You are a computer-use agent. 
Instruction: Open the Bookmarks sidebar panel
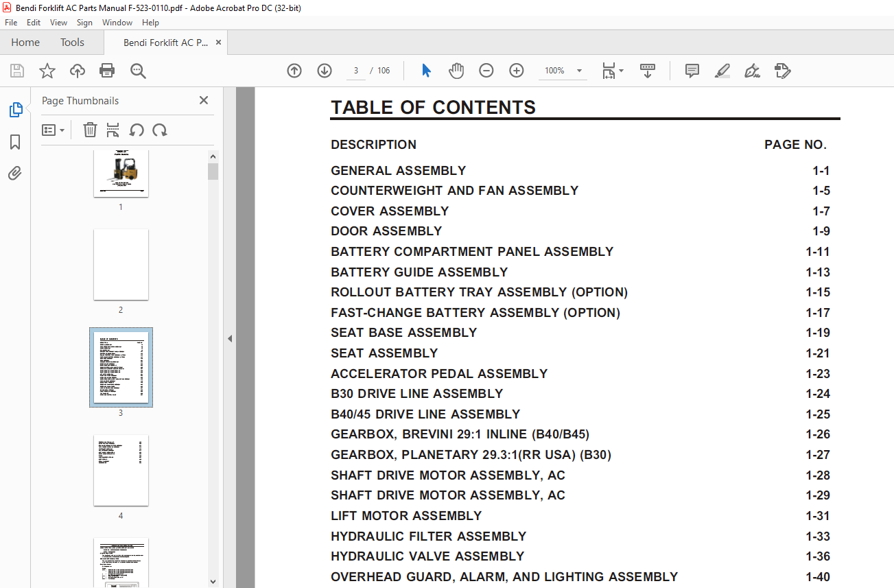[15, 142]
